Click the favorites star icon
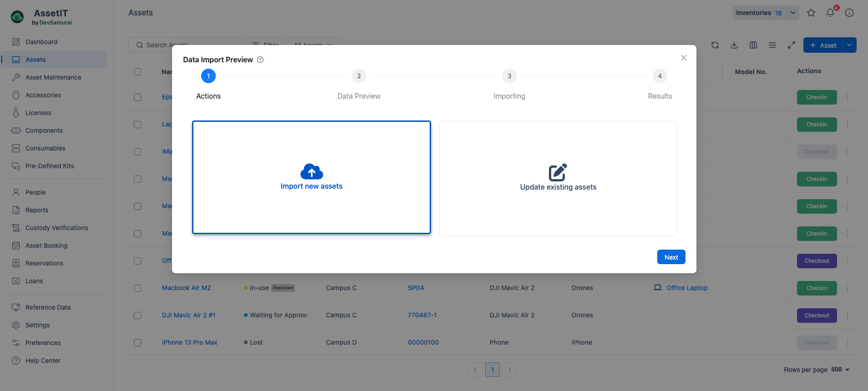The width and height of the screenshot is (868, 391). coord(811,13)
